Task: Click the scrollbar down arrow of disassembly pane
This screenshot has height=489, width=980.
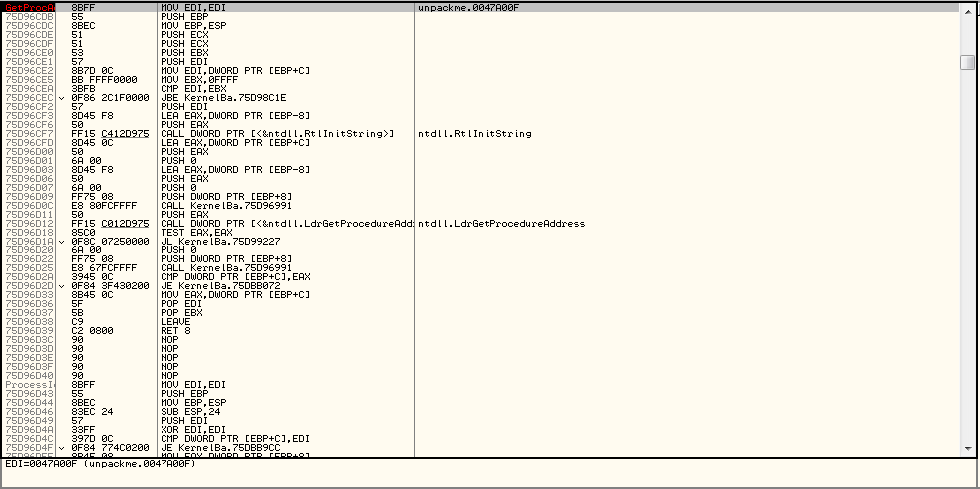Action: [967, 449]
